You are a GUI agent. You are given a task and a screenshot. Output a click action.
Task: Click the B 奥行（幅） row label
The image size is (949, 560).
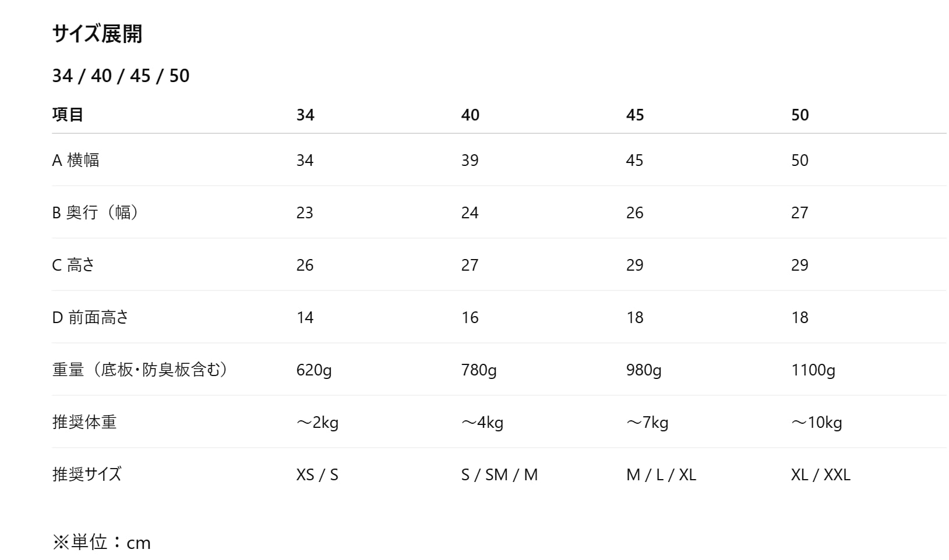[x=95, y=212]
